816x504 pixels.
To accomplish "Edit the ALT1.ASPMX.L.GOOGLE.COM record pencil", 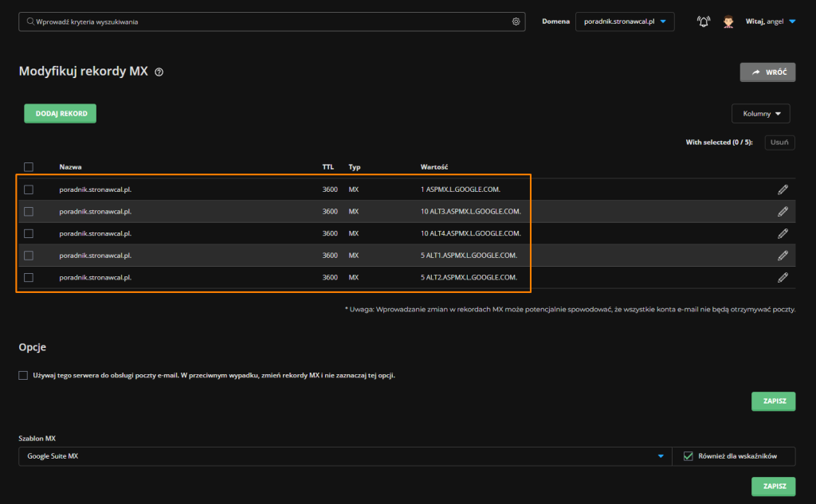I will click(783, 256).
